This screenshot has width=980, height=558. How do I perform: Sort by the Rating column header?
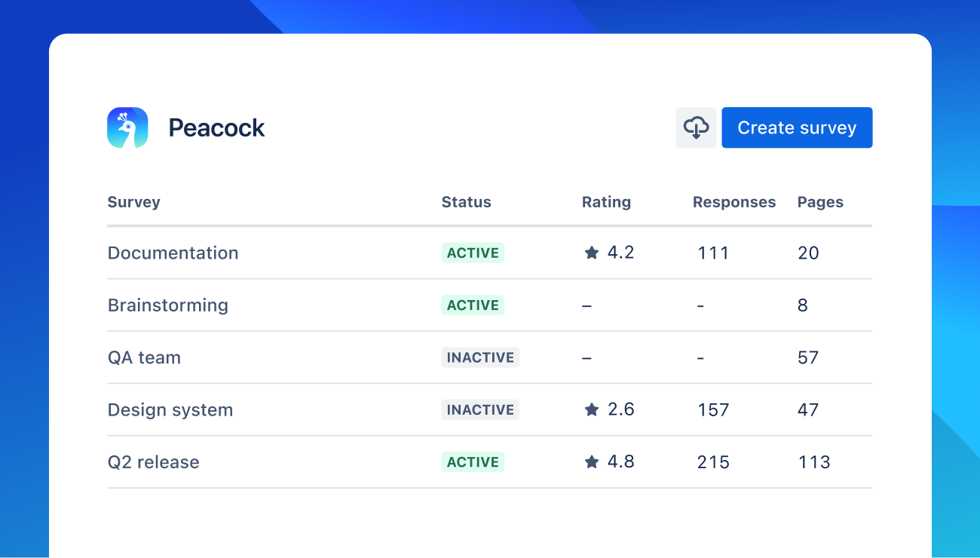tap(606, 202)
